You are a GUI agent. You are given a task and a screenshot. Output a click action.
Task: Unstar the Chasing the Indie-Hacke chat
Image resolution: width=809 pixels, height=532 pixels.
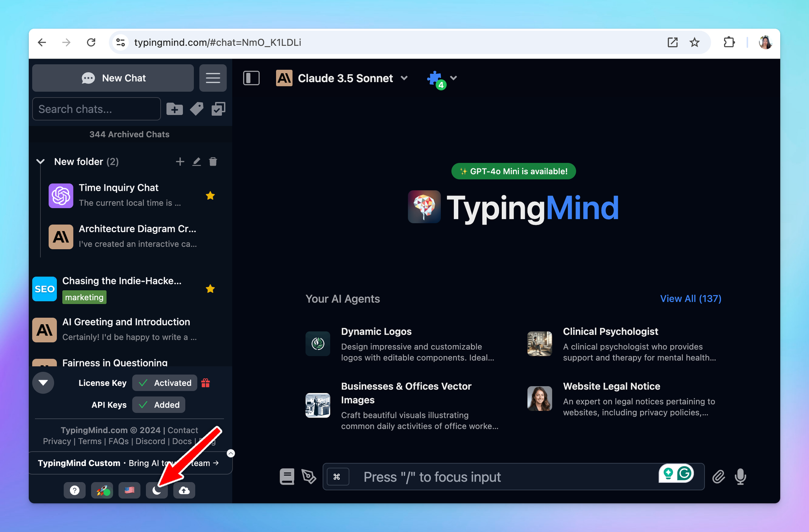pyautogui.click(x=210, y=289)
